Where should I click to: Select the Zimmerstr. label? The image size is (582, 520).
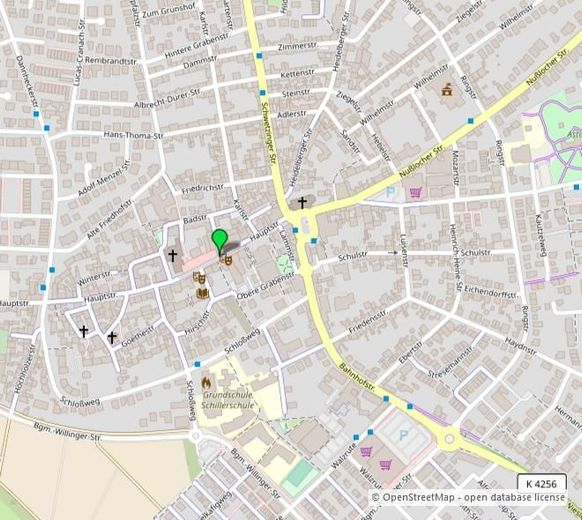[x=298, y=46]
